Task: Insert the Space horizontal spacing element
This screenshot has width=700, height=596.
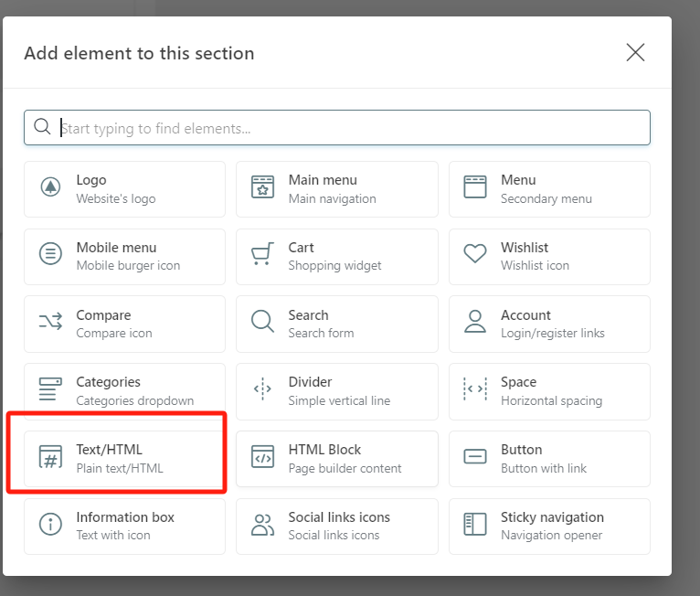Action: [549, 390]
